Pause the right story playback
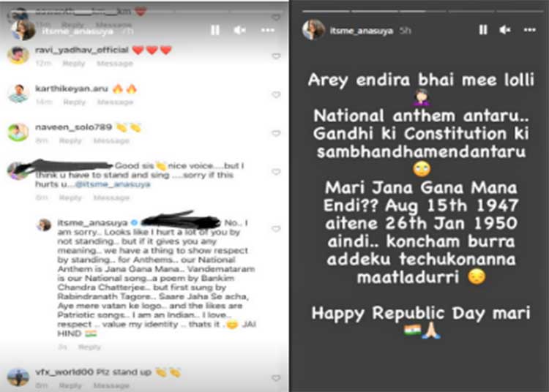This screenshot has height=392, width=549. [x=483, y=30]
